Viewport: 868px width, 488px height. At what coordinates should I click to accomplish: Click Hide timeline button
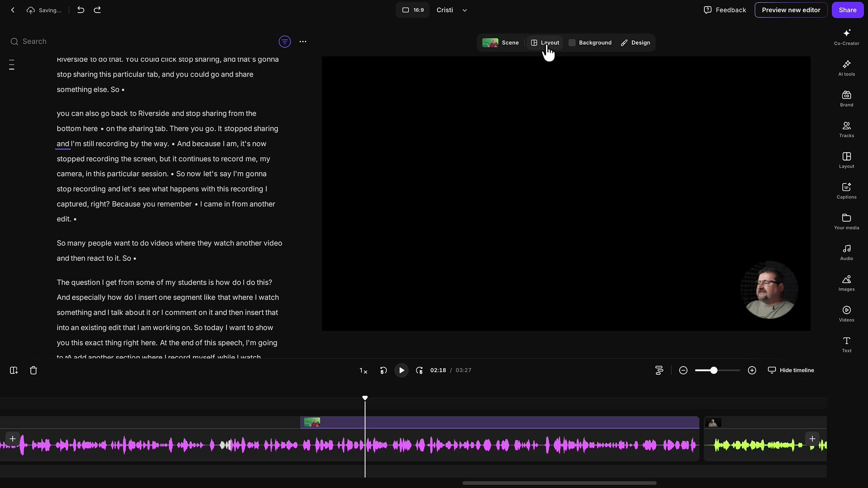coord(791,370)
